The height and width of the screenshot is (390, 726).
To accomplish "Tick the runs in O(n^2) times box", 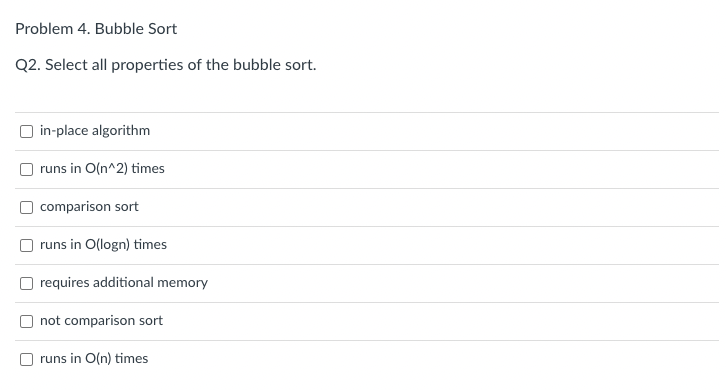I will 26,170.
